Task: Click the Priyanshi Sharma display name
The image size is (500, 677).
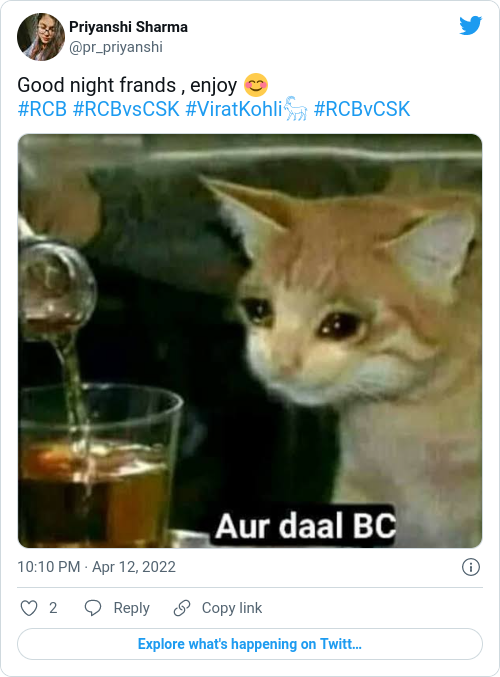Action: 128,27
